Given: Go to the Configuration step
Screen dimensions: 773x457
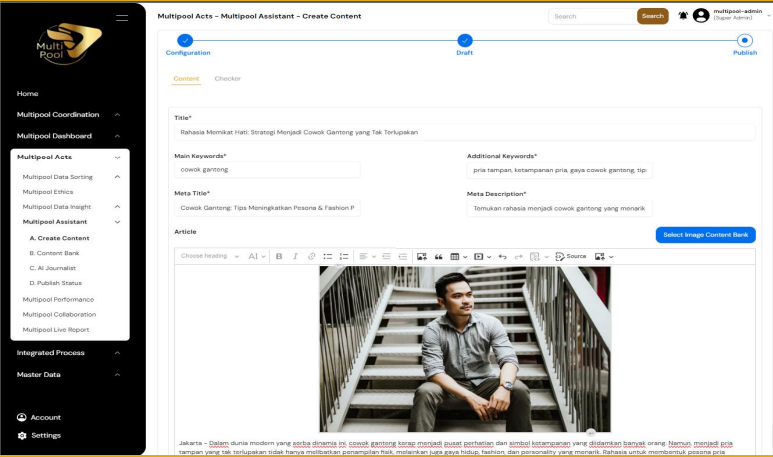Looking at the screenshot, I should pos(185,40).
